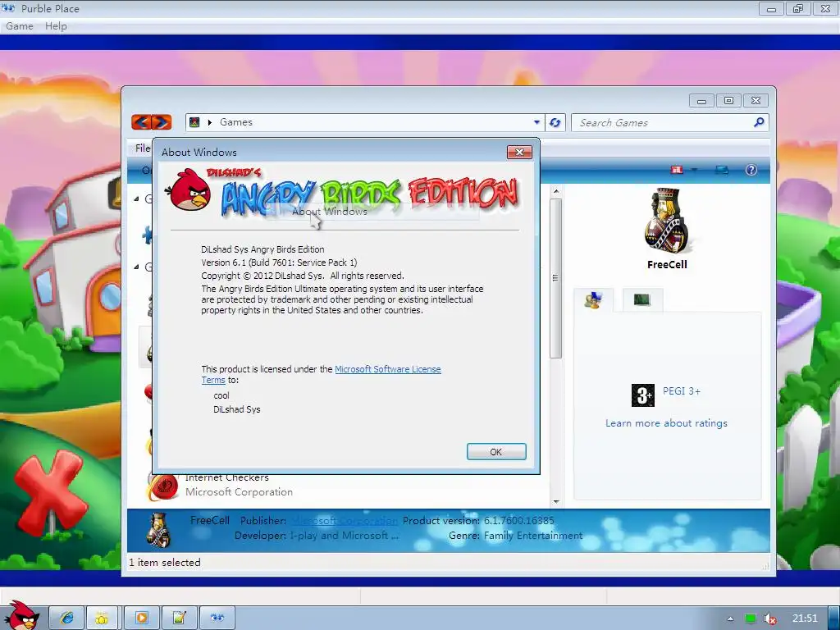This screenshot has width=840, height=630.
Task: Click the "1 item selected" status text
Action: 165,563
